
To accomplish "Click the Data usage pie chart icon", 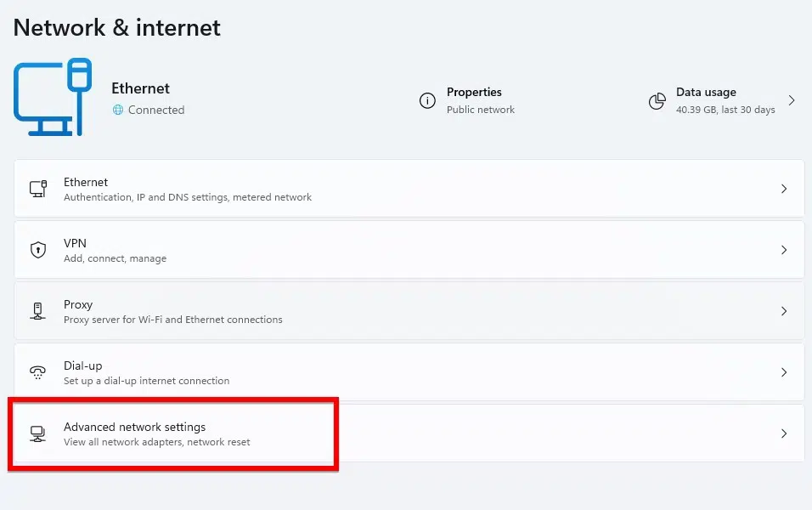I will [657, 100].
